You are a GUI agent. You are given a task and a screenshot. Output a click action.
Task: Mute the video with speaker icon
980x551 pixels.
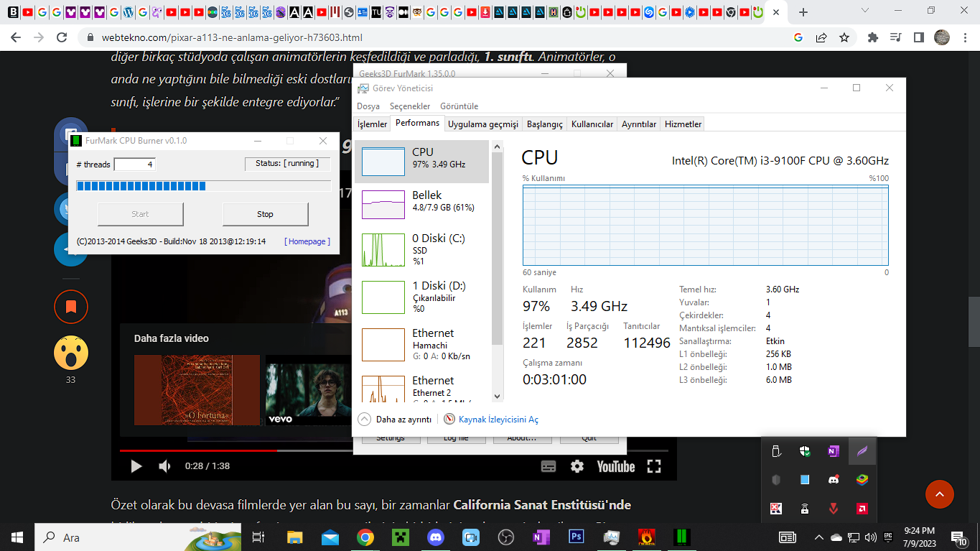click(x=164, y=466)
